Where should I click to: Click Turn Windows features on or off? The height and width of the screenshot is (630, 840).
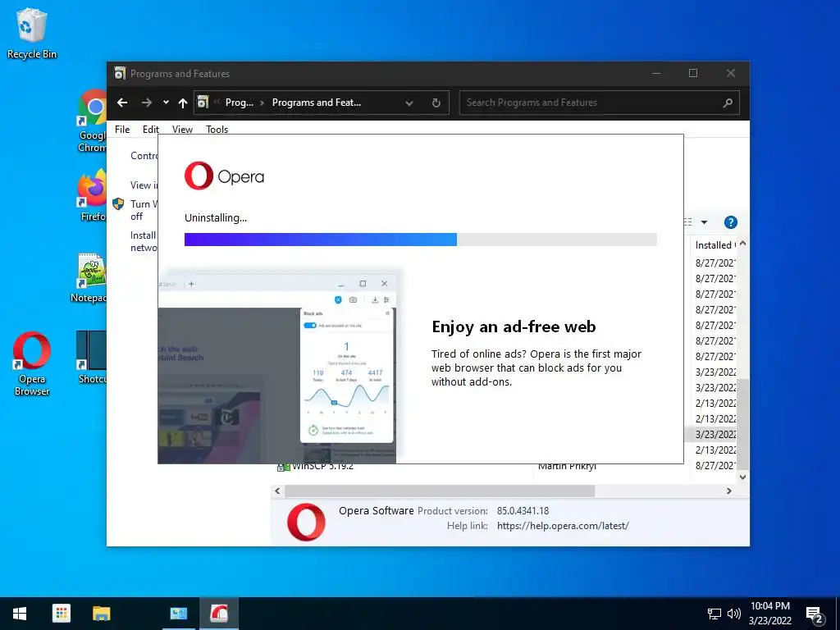pyautogui.click(x=144, y=210)
